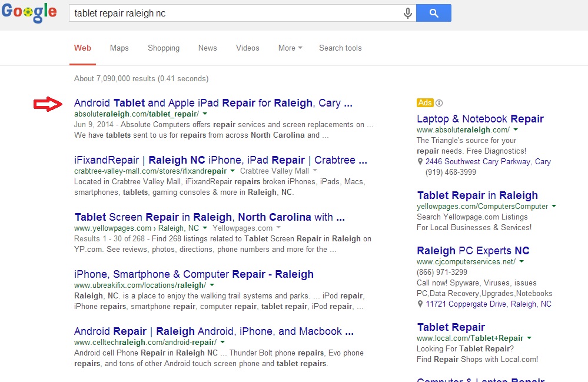Screen dimensions: 588x382
Task: Click map pin beside 11721 Coppergate Drive
Action: 420,304
